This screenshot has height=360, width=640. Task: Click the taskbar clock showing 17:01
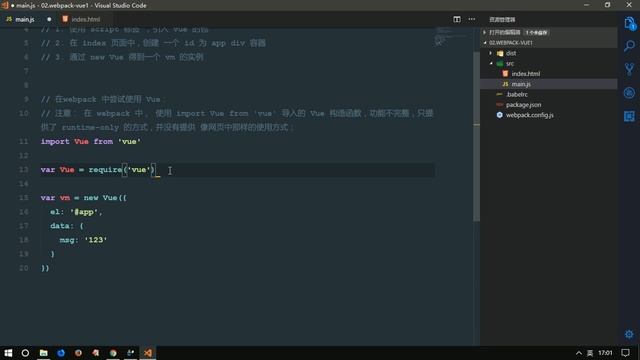coord(605,353)
